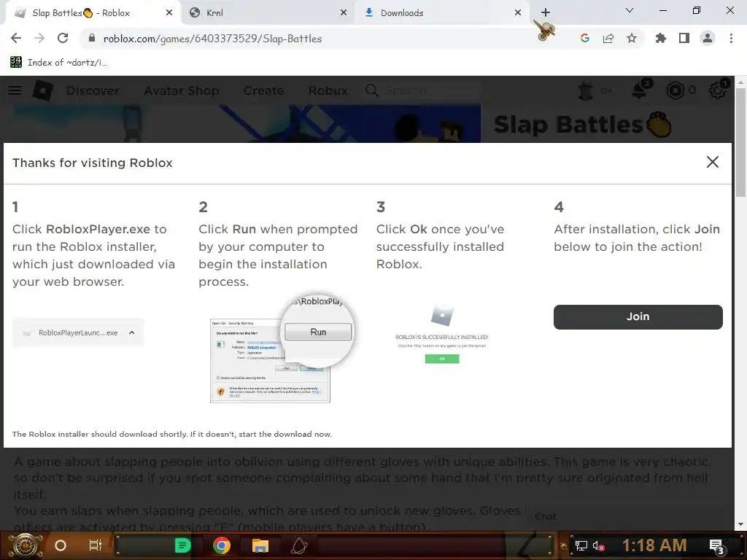Open the Chrome three-dot menu
The height and width of the screenshot is (560, 747).
click(731, 38)
